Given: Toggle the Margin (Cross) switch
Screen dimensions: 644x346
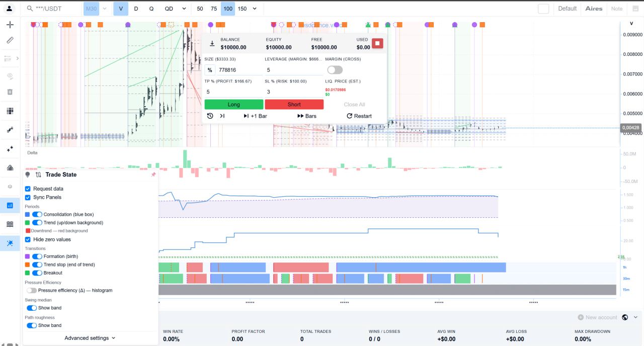Looking at the screenshot, I should 335,70.
